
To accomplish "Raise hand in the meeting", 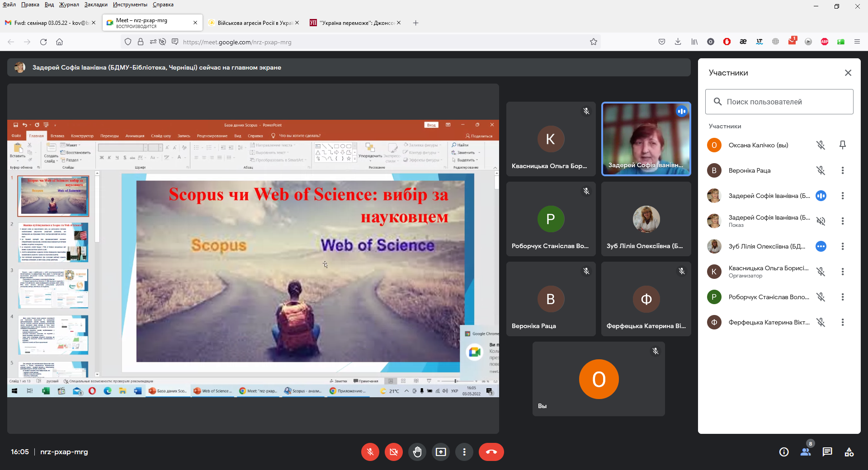I will coord(417,452).
